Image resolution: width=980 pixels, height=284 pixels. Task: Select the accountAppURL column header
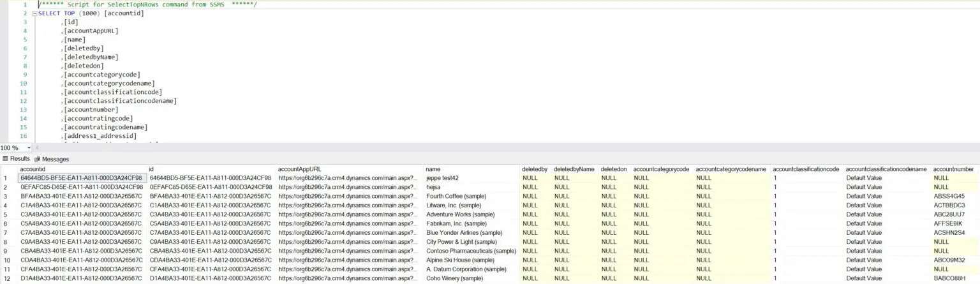tap(299, 168)
